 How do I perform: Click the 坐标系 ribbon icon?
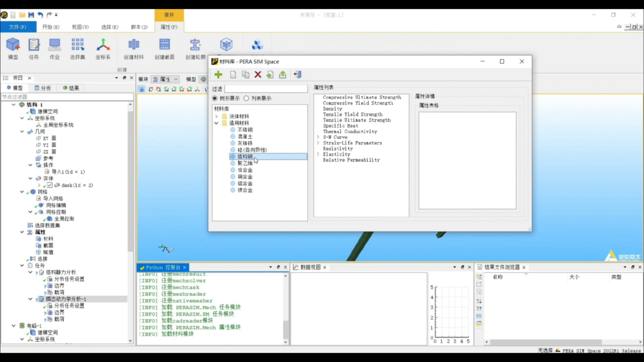click(103, 45)
